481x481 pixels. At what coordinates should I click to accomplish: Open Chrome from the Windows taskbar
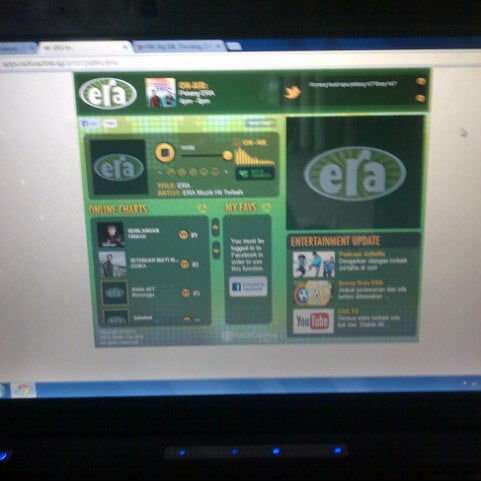pos(23,390)
